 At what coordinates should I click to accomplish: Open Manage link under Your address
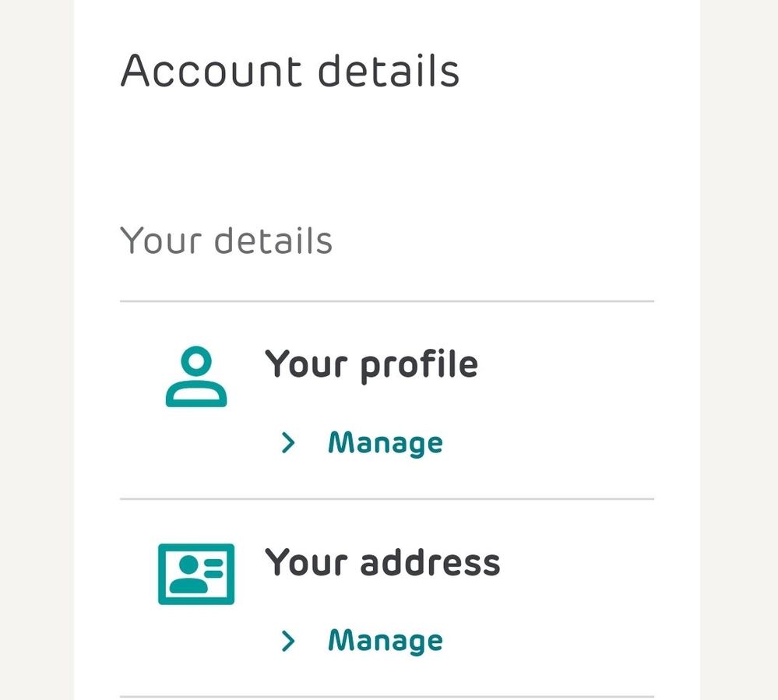pos(385,641)
